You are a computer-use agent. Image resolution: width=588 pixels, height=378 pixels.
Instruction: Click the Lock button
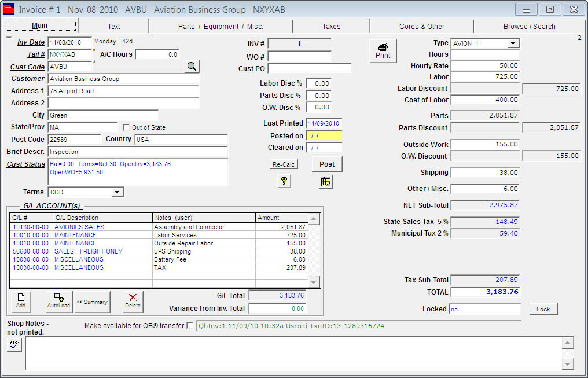(543, 309)
